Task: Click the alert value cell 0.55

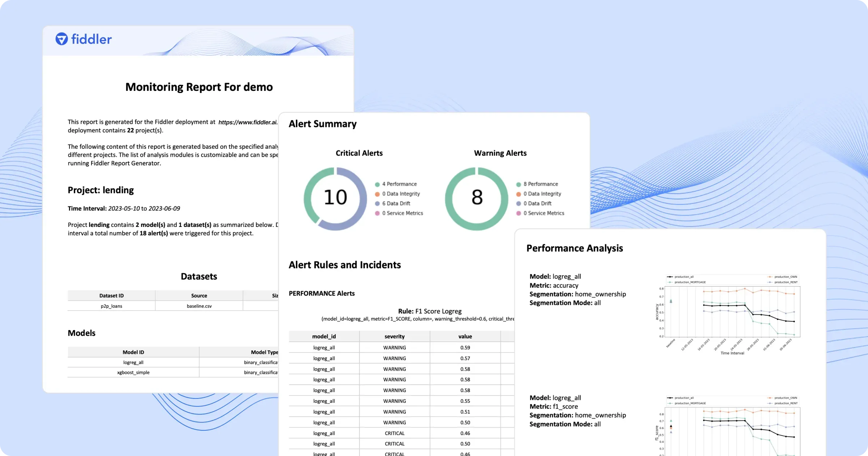Action: [465, 401]
